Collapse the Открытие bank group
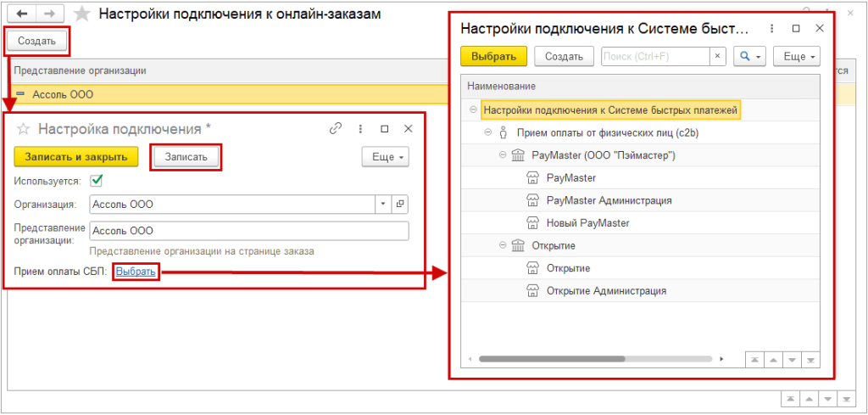The height and width of the screenshot is (415, 868). [503, 245]
